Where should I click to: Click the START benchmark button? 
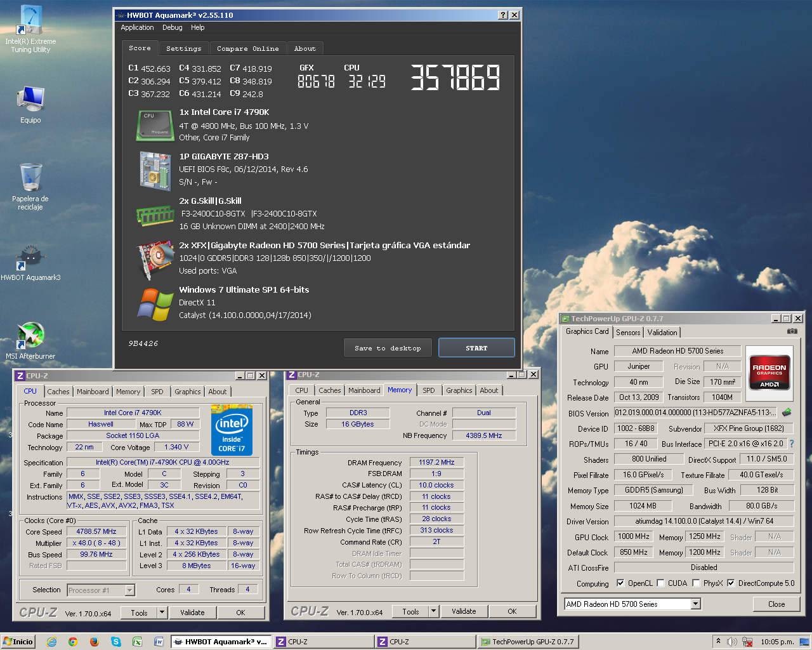pos(476,348)
